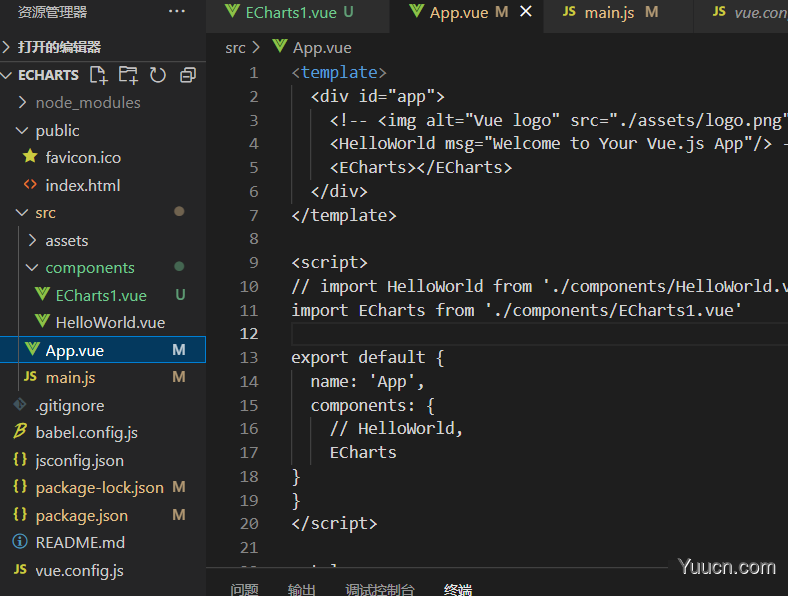Click the Vue icon of ECharts1.vue tab
788x596 pixels.
pos(232,12)
